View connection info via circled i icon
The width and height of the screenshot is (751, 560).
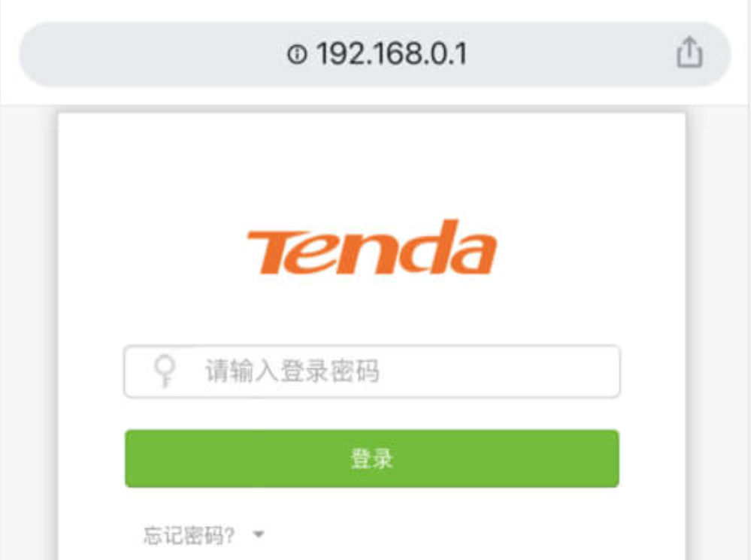(297, 53)
